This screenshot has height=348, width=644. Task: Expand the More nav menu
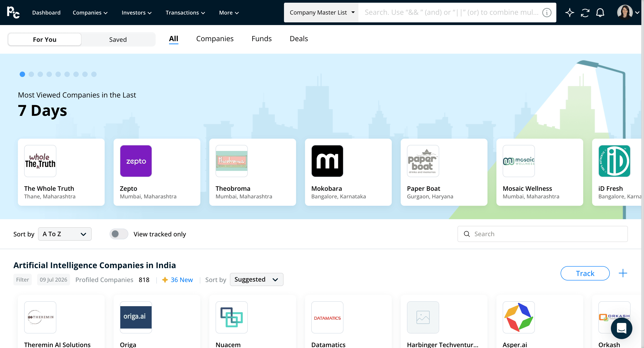(229, 13)
